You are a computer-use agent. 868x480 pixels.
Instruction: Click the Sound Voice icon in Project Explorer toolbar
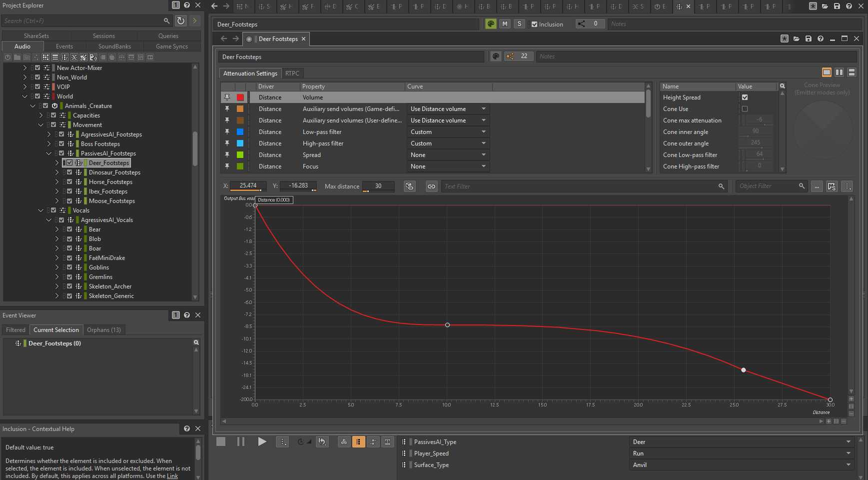[x=93, y=57]
